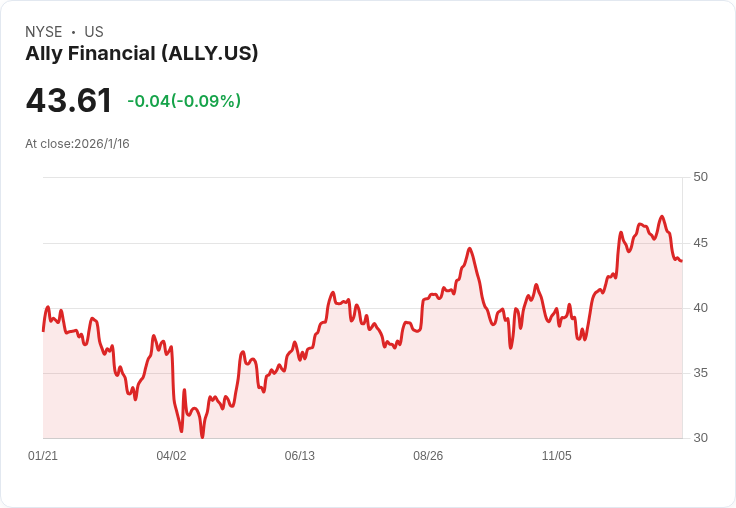Click the 45 price axis label

tap(700, 243)
